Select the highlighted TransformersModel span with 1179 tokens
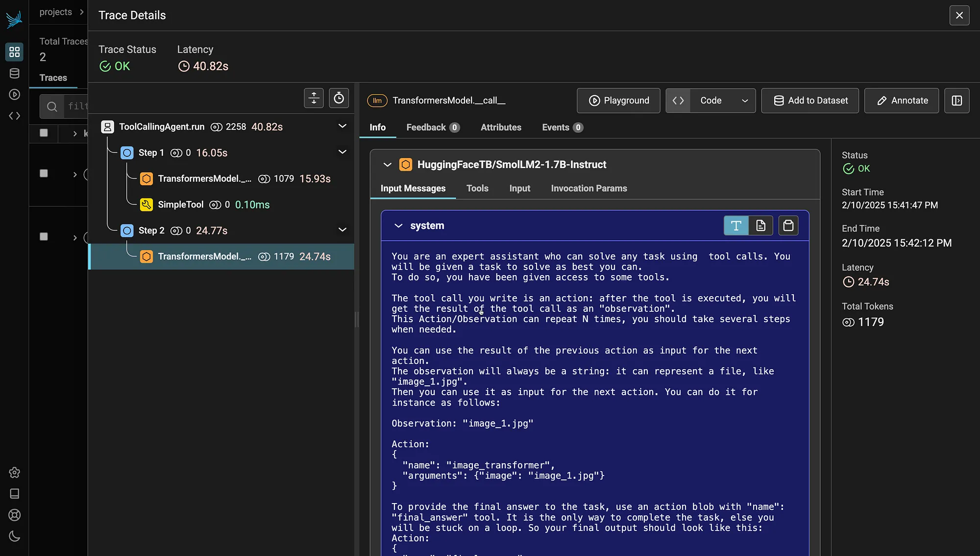The image size is (980, 556). (x=221, y=256)
